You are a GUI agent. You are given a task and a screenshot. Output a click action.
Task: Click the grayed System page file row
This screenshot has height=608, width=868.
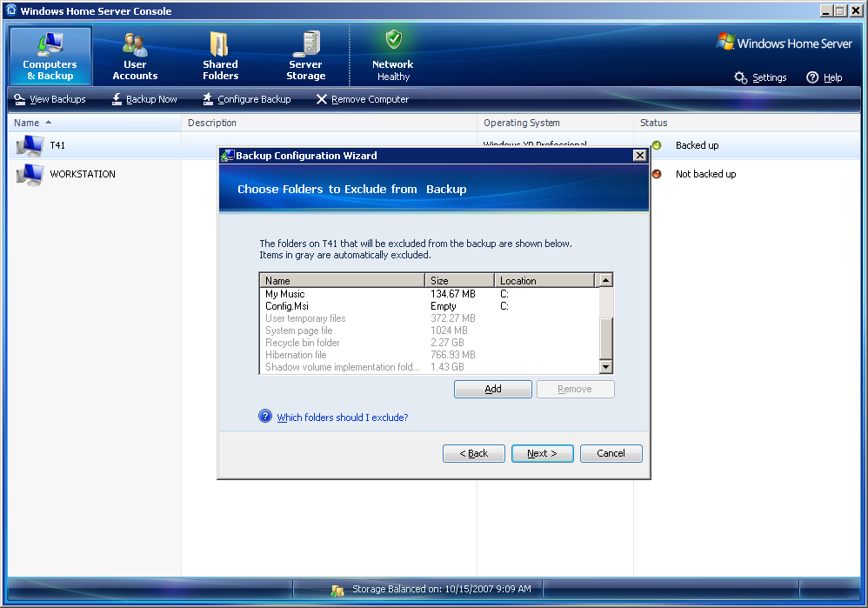[430, 331]
